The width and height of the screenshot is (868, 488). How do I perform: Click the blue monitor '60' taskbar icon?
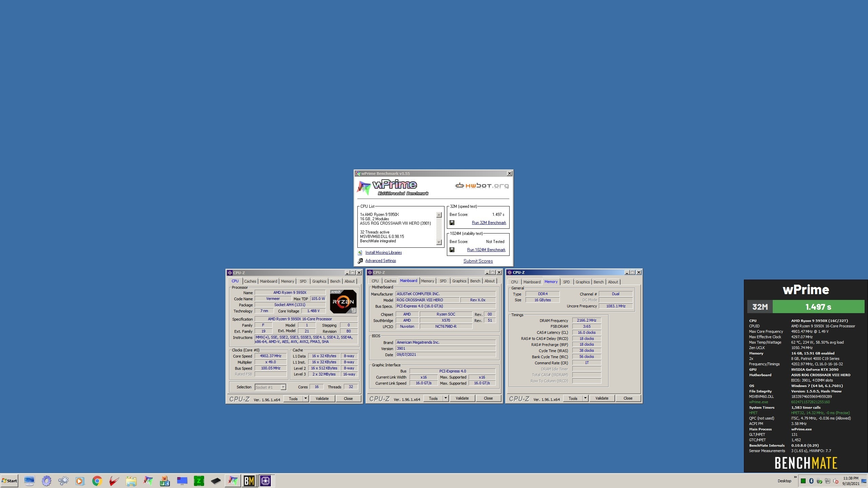coord(182,481)
